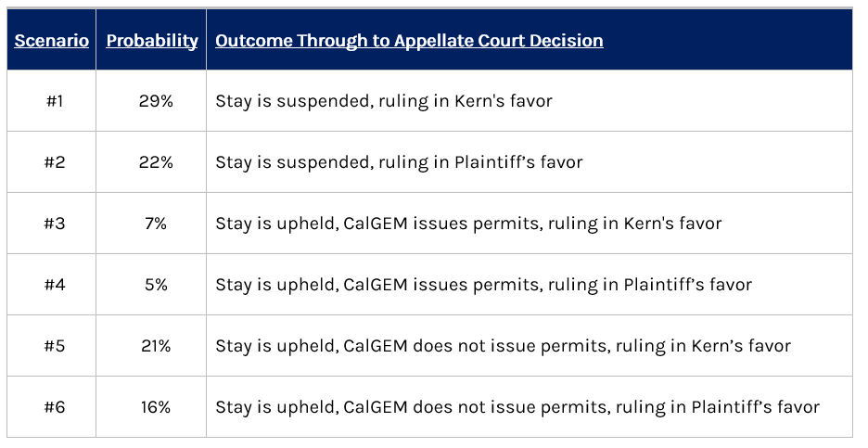Select 'Stay is suspended, ruling in Kern's favor'

[384, 101]
